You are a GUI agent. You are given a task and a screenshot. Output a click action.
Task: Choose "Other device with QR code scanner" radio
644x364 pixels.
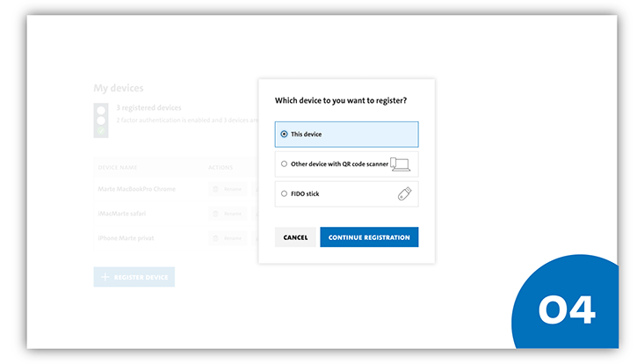point(284,164)
